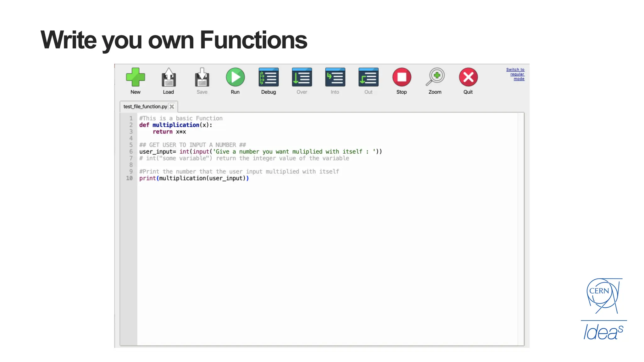This screenshot has height=362, width=644.
Task: Run the script with the green play button
Action: coord(235,77)
